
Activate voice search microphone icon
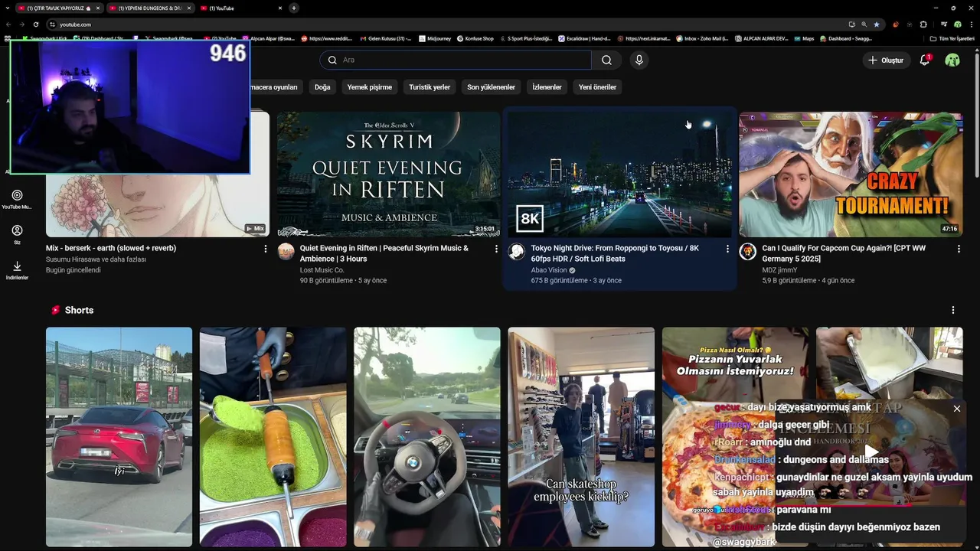pyautogui.click(x=639, y=60)
